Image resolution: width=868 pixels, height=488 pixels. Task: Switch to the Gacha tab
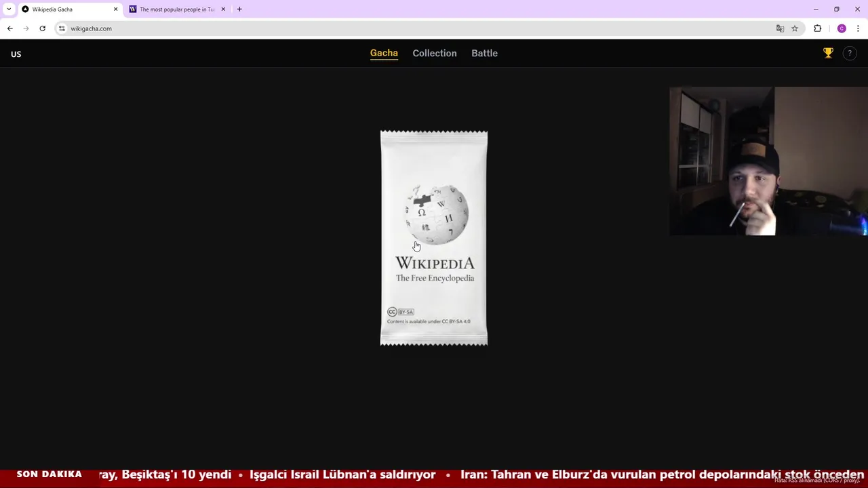384,53
